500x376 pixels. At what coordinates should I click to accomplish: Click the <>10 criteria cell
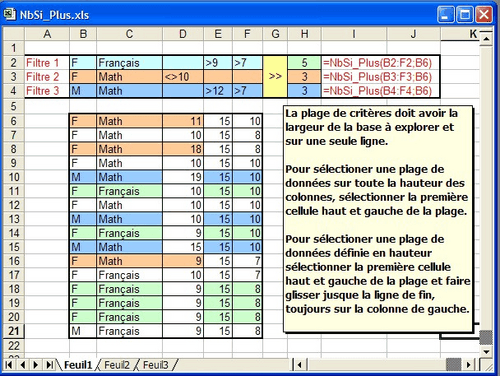pyautogui.click(x=183, y=77)
